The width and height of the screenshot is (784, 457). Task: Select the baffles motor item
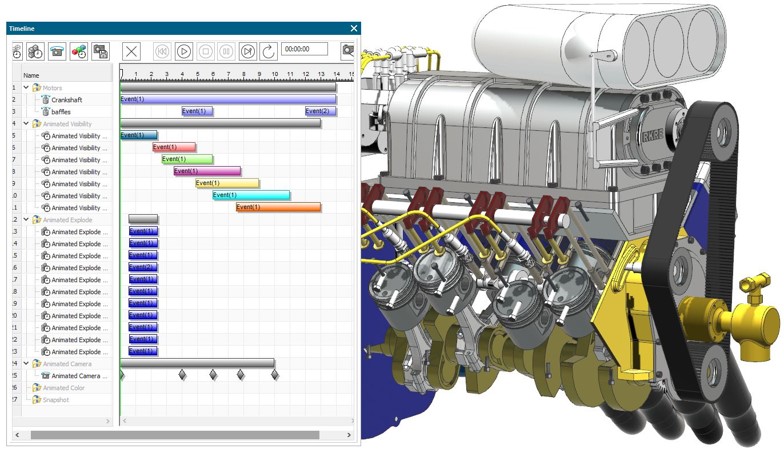tap(61, 112)
